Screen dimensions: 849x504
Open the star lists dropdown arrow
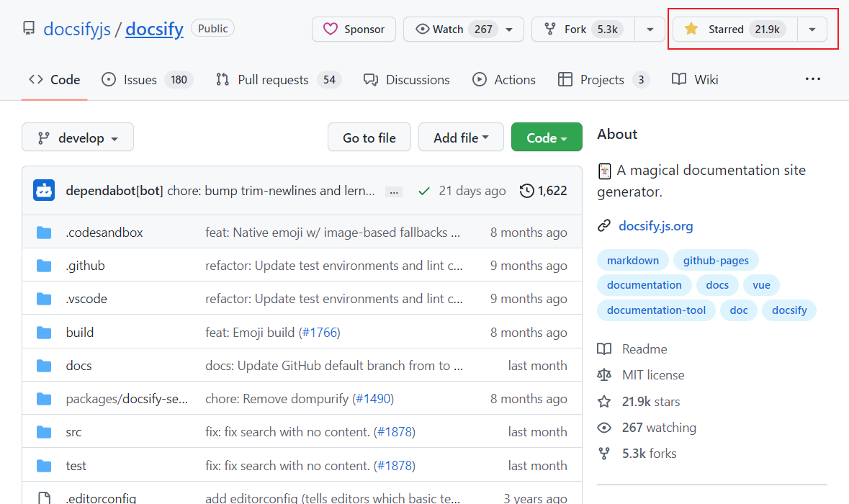click(x=812, y=30)
